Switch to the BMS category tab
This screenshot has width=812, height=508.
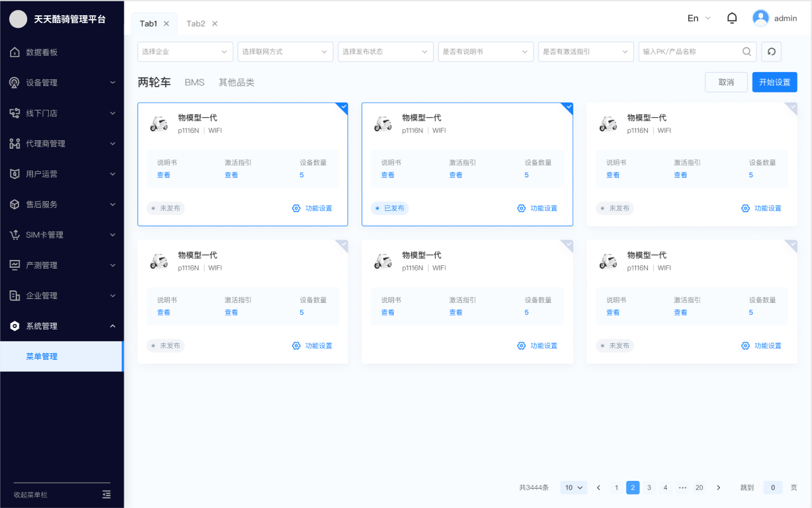194,83
